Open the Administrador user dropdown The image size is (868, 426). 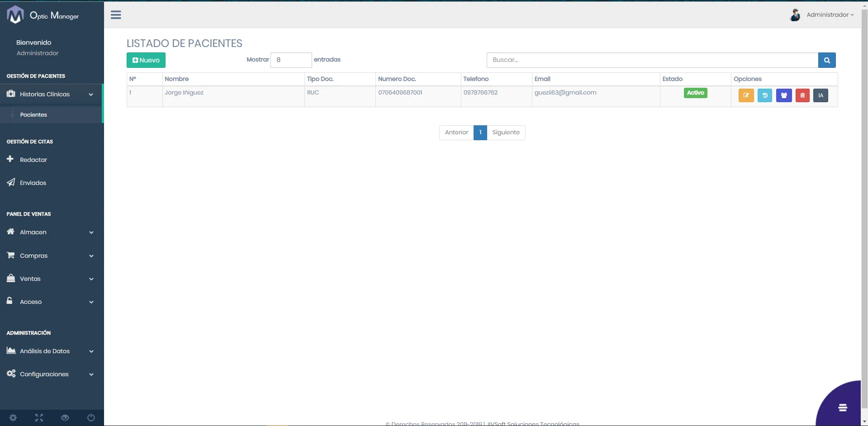[x=829, y=15]
